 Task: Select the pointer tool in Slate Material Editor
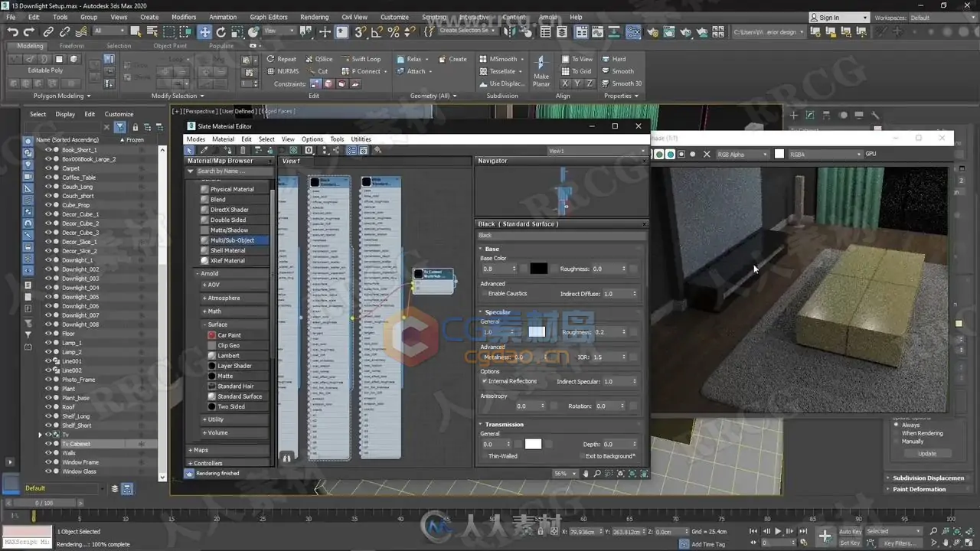pos(190,150)
